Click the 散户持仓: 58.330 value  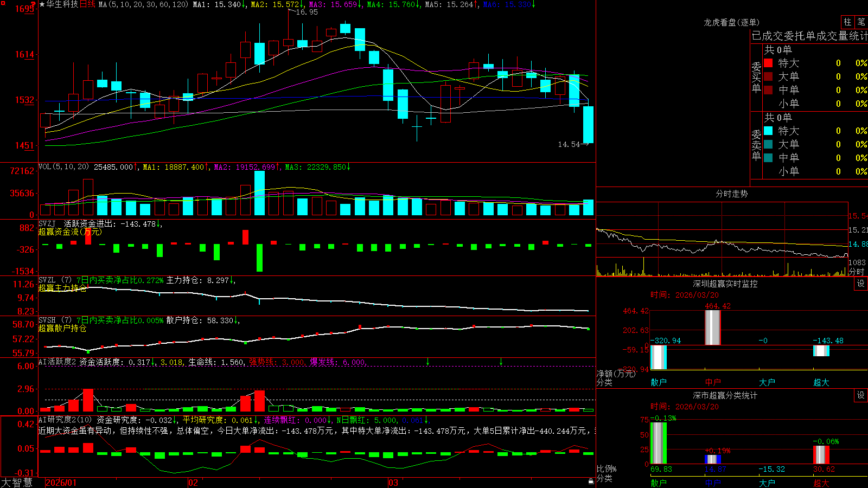(200, 320)
